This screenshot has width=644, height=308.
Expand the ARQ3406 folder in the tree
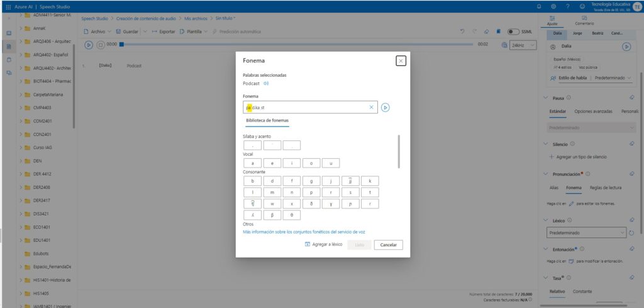pos(21,42)
